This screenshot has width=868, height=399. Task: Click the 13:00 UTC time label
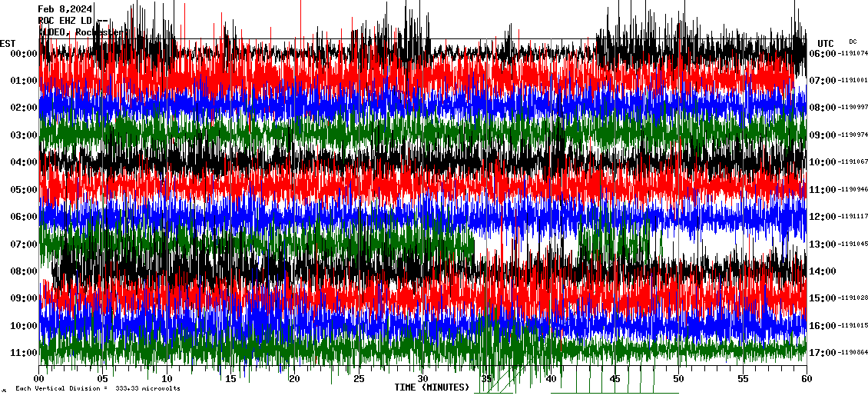click(823, 244)
